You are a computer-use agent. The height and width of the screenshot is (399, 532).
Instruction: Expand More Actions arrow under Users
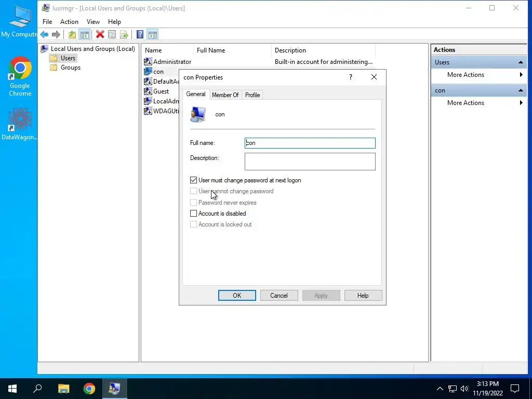[x=521, y=75]
